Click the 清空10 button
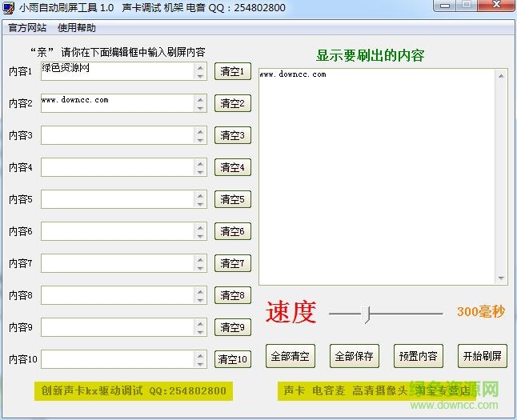517x420 pixels. pyautogui.click(x=233, y=359)
